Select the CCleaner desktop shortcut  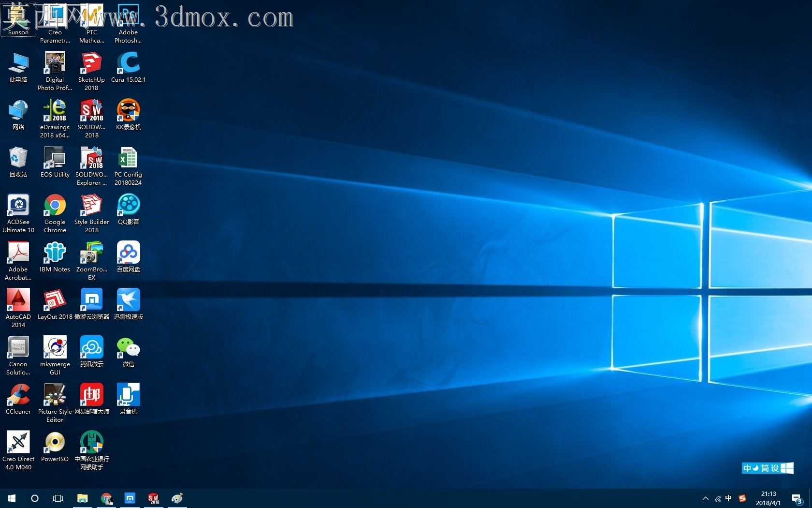pos(18,399)
